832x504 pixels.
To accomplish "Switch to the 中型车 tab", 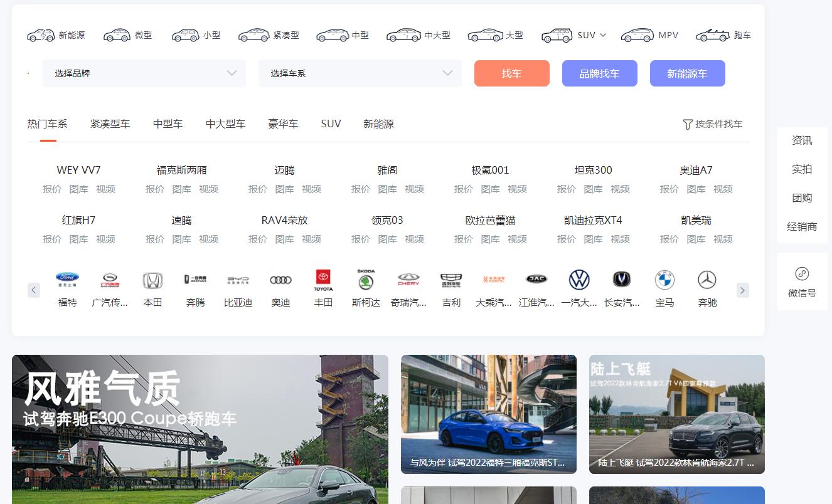I will (x=168, y=124).
